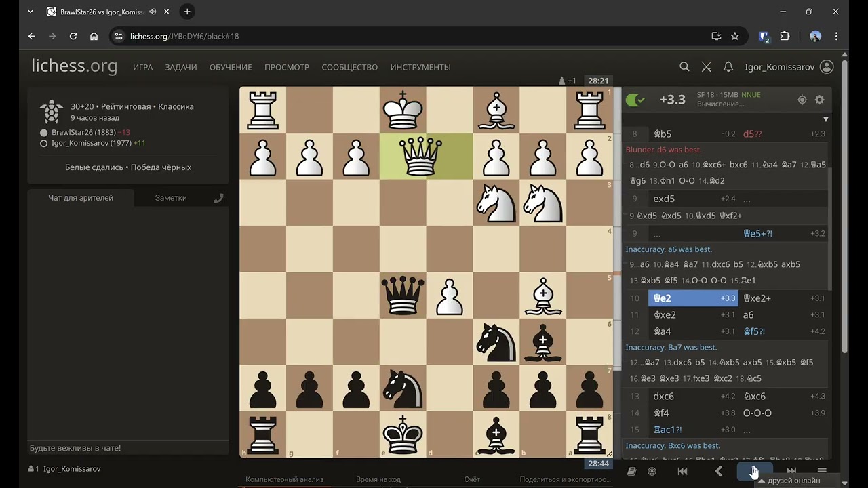The height and width of the screenshot is (488, 868).
Task: Open the ИГРА menu
Action: pos(142,67)
